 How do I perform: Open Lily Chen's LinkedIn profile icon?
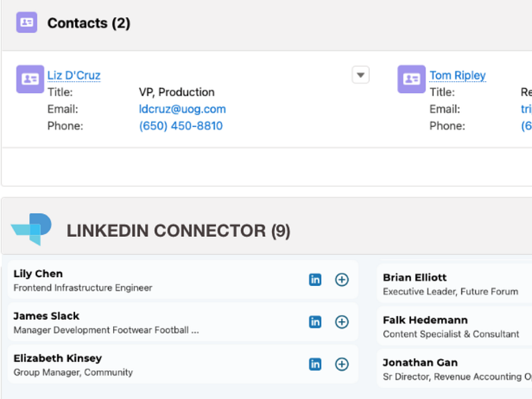coord(315,280)
